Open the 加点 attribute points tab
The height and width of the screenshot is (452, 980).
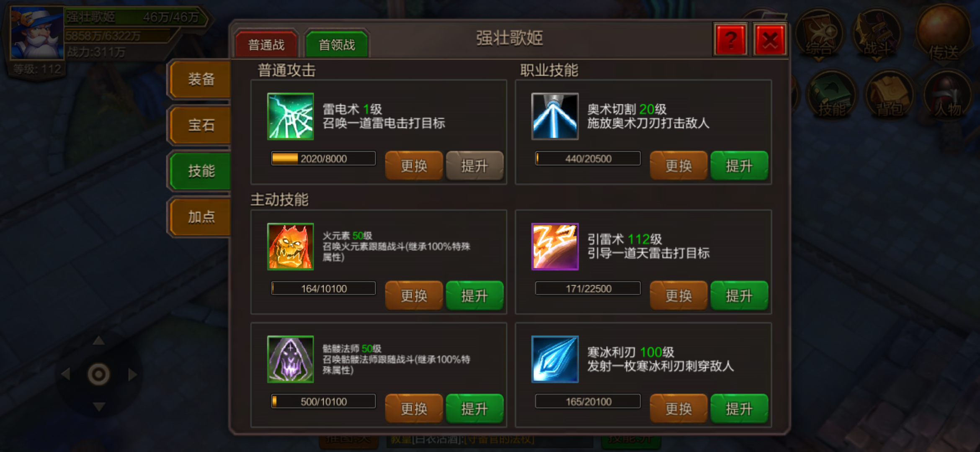click(201, 217)
